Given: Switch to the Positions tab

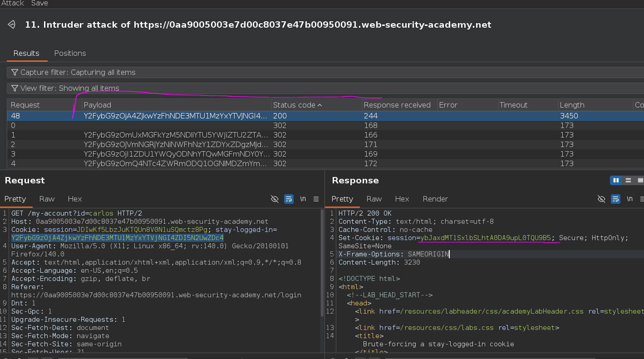Looking at the screenshot, I should (x=70, y=53).
